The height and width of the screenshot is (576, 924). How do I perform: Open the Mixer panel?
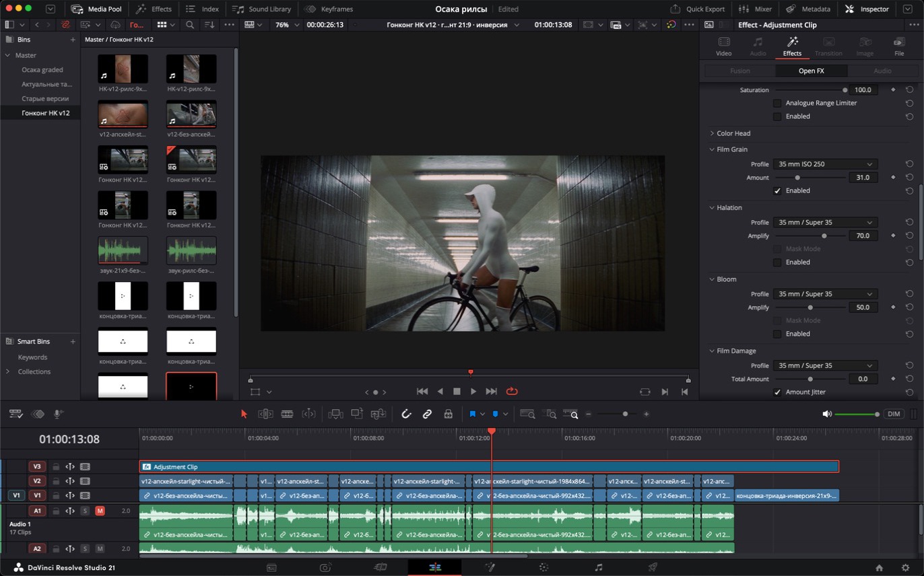click(x=755, y=9)
